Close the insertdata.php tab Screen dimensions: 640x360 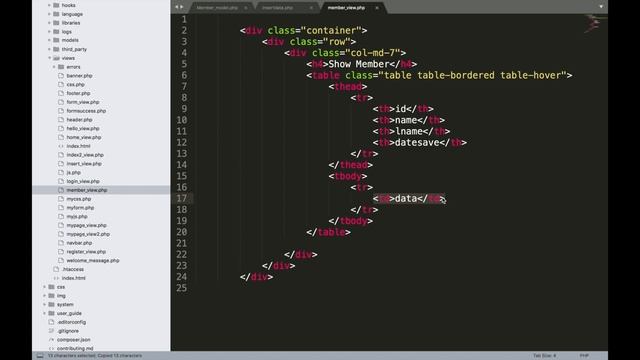(x=311, y=8)
